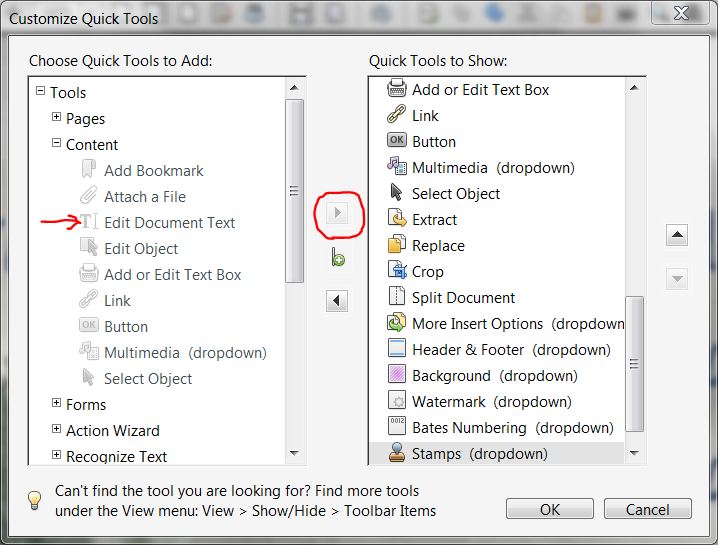Click the More Insert Options icon
718x545 pixels.
tap(397, 322)
